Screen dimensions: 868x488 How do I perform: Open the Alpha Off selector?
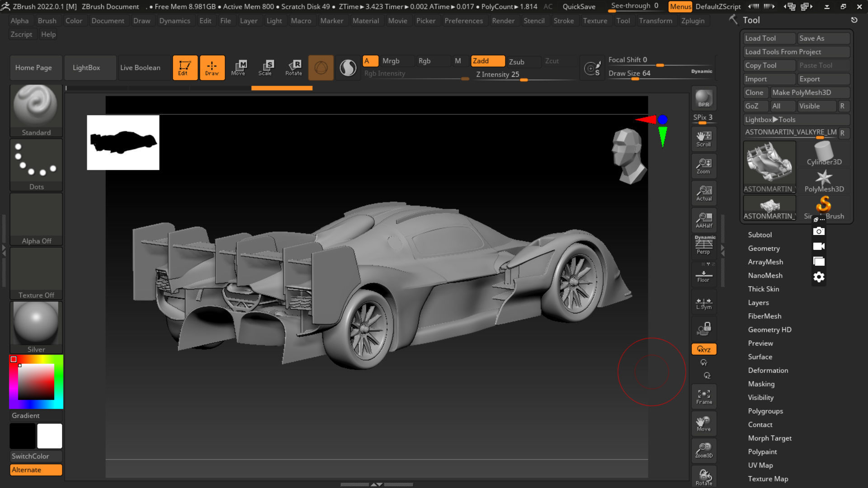click(36, 219)
